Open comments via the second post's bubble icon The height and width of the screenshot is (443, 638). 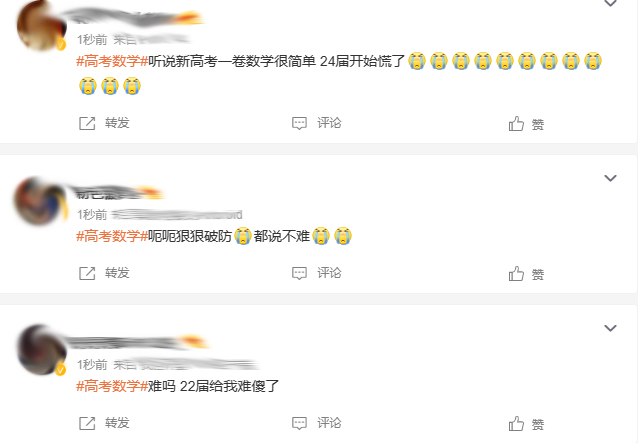pyautogui.click(x=299, y=273)
